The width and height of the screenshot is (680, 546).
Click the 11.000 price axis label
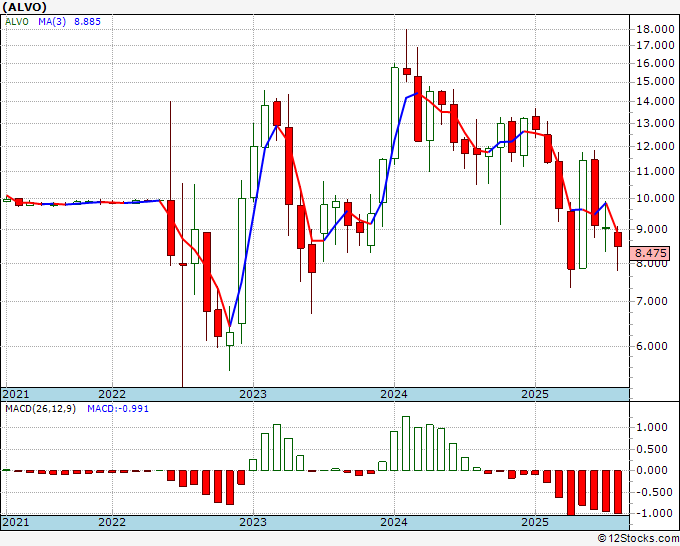655,171
